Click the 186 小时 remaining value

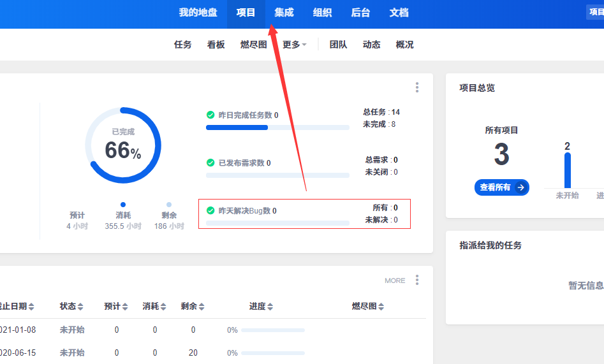point(169,226)
